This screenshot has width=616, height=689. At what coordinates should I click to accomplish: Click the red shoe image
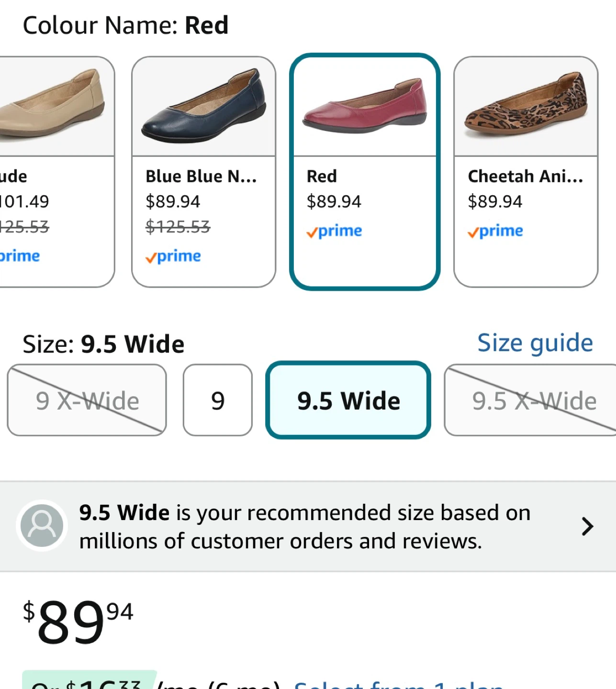click(x=365, y=107)
